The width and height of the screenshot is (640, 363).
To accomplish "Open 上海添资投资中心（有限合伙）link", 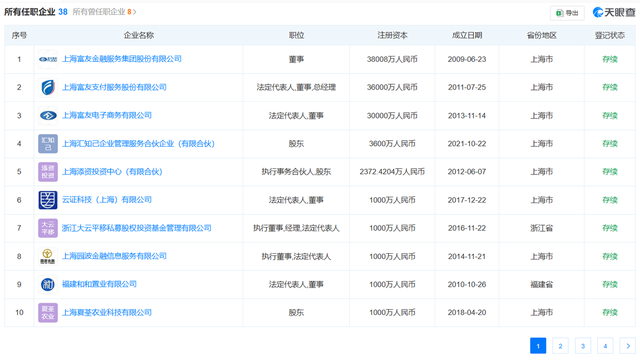I will pos(112,171).
